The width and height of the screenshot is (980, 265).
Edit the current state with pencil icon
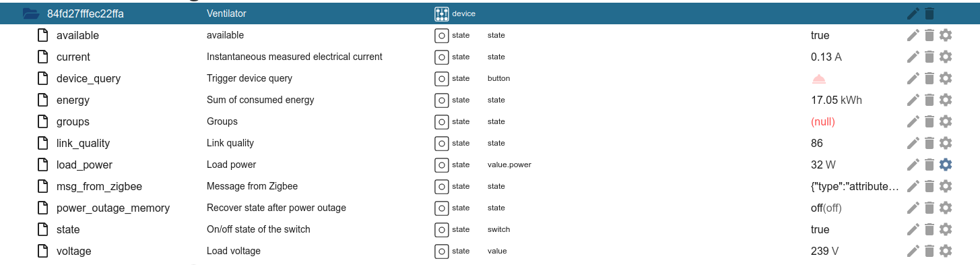(x=913, y=57)
